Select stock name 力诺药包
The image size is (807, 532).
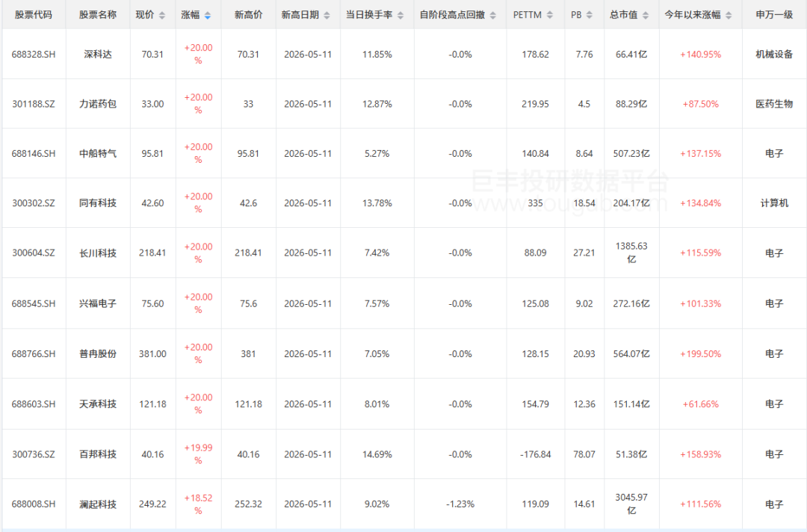click(x=98, y=104)
